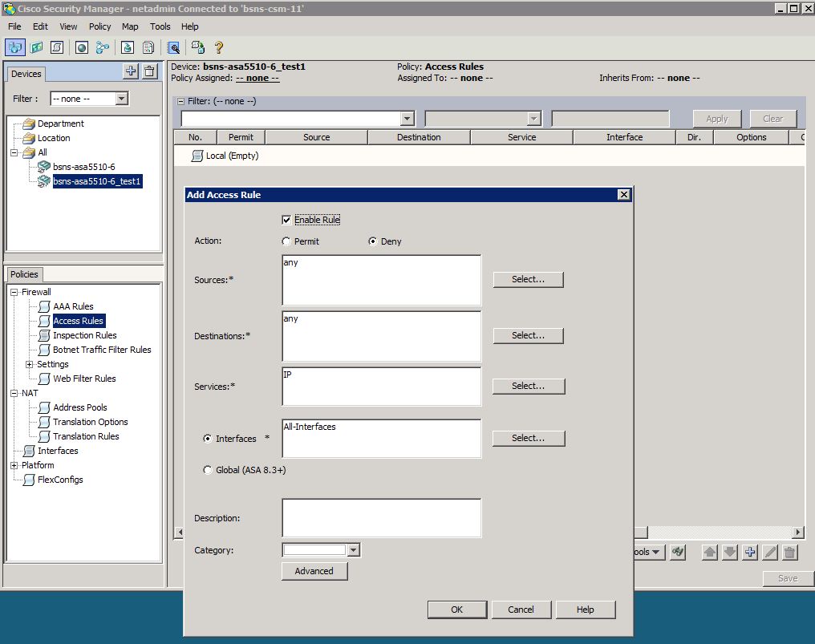Open the report document toolbar icon
The height and width of the screenshot is (644, 815).
(x=148, y=47)
